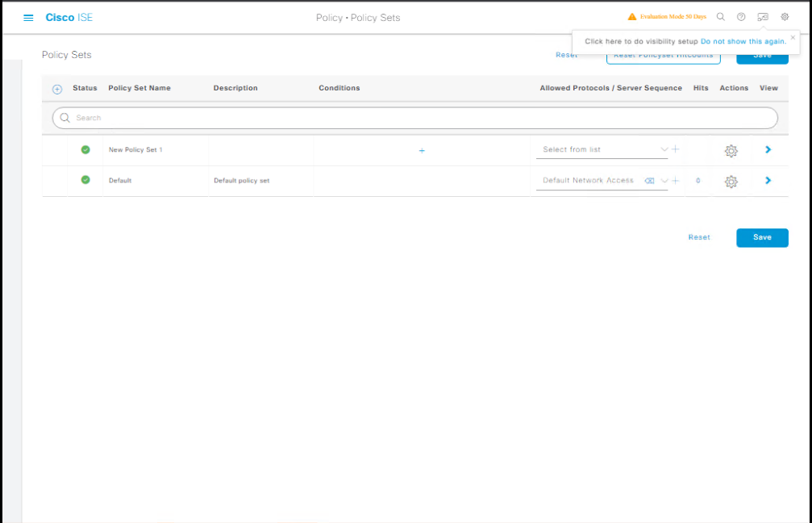Add a condition to New Policy Set 1
Screen dimensions: 812x523
coord(422,151)
